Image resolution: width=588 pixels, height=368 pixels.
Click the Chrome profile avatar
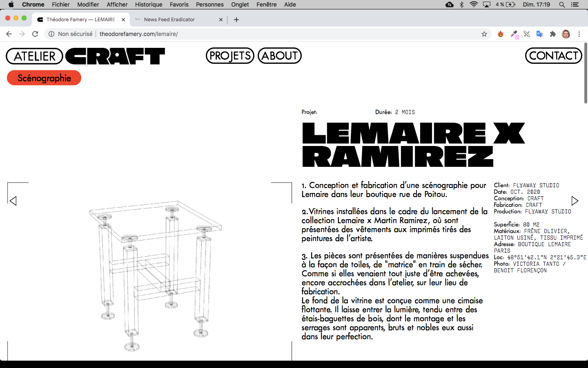pos(566,34)
